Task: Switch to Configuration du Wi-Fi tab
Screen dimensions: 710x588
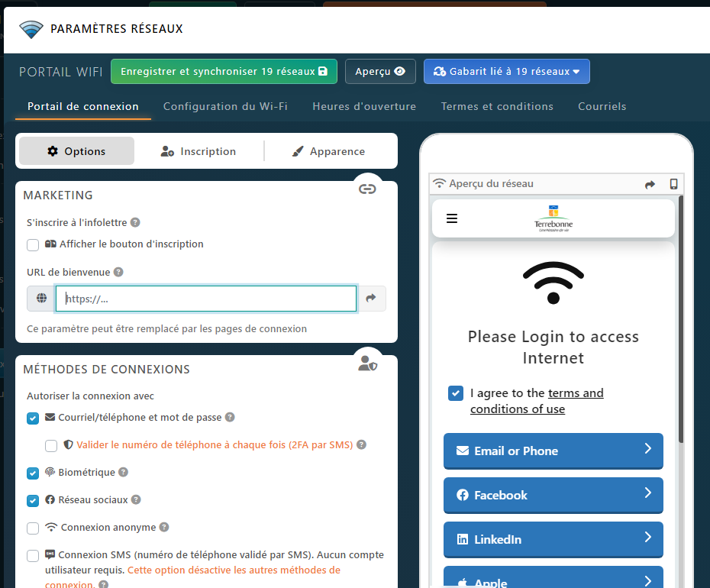Action: [x=225, y=106]
